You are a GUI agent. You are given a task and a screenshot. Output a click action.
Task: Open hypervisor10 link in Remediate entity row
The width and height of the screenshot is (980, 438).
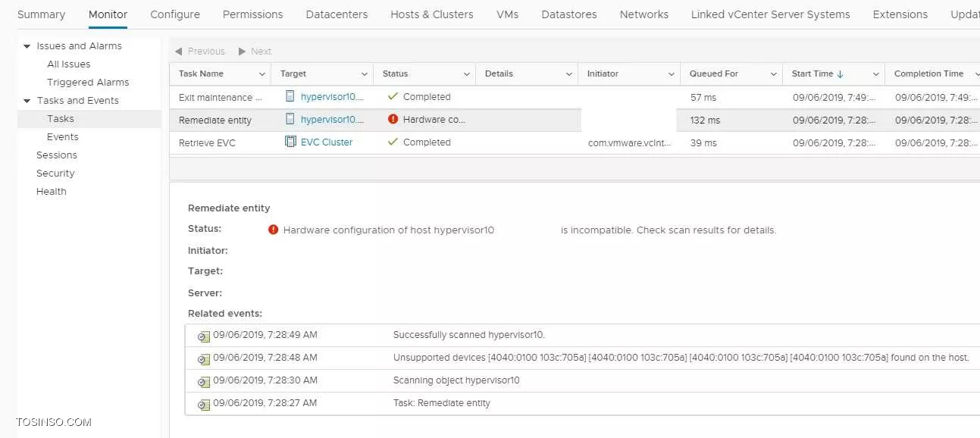(x=332, y=120)
